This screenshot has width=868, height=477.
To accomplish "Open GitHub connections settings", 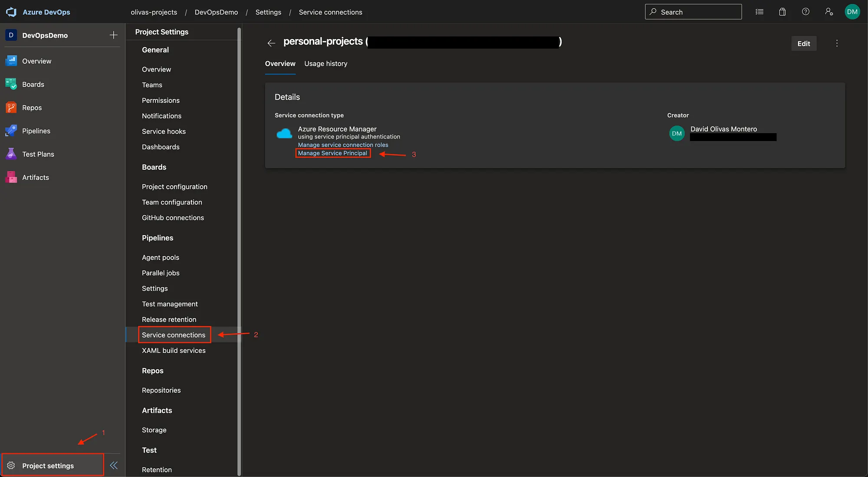I will tap(173, 218).
